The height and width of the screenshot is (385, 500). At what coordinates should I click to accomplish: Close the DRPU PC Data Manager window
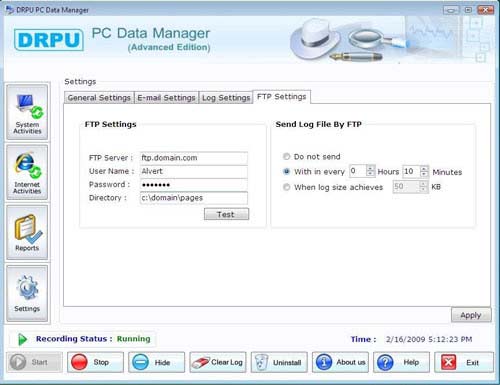pos(486,10)
